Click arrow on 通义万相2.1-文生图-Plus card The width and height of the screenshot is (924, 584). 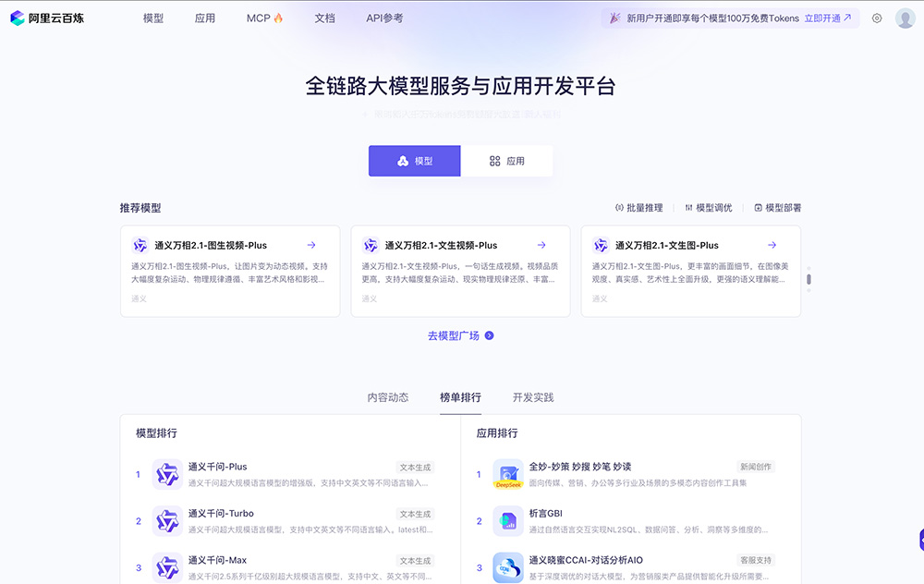click(x=772, y=245)
